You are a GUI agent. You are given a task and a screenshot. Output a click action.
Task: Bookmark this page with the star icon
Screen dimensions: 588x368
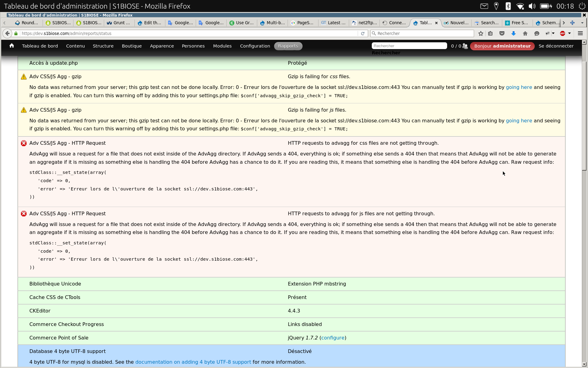tap(481, 33)
